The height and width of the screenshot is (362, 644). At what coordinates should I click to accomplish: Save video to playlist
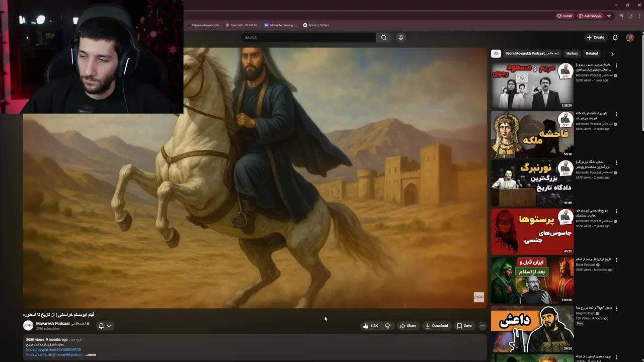464,326
